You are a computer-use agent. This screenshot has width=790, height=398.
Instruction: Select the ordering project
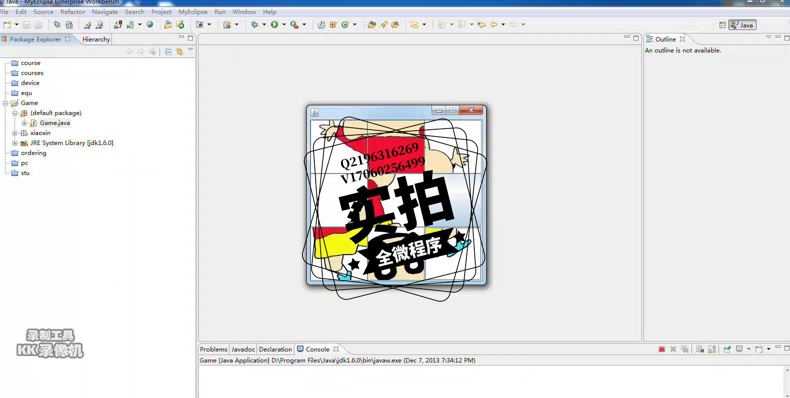point(28,153)
